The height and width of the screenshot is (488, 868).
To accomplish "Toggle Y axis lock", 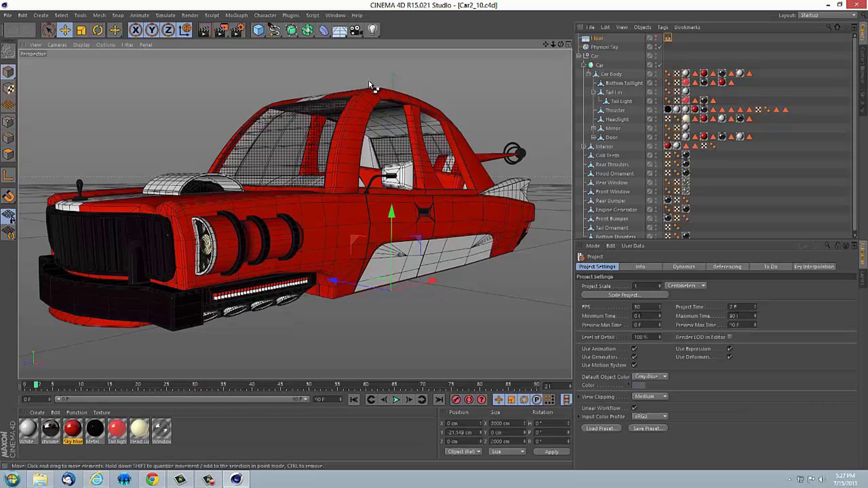I will pyautogui.click(x=152, y=30).
